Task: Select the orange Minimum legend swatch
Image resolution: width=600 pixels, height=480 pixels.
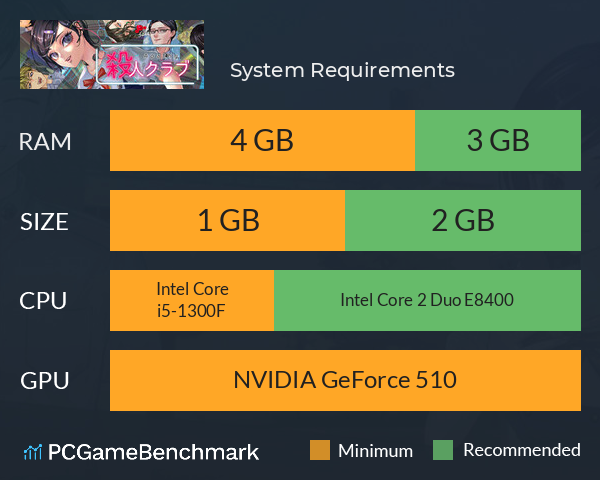Action: coord(320,450)
